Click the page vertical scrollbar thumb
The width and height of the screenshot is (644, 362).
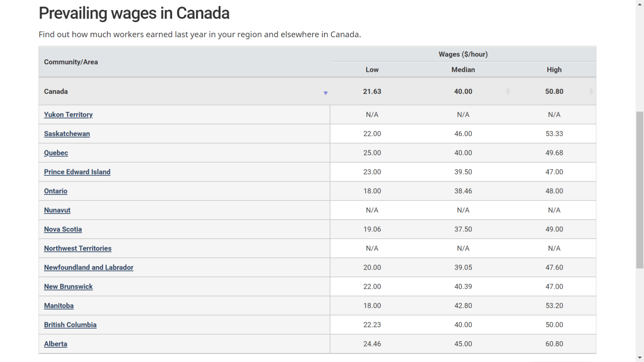click(640, 190)
